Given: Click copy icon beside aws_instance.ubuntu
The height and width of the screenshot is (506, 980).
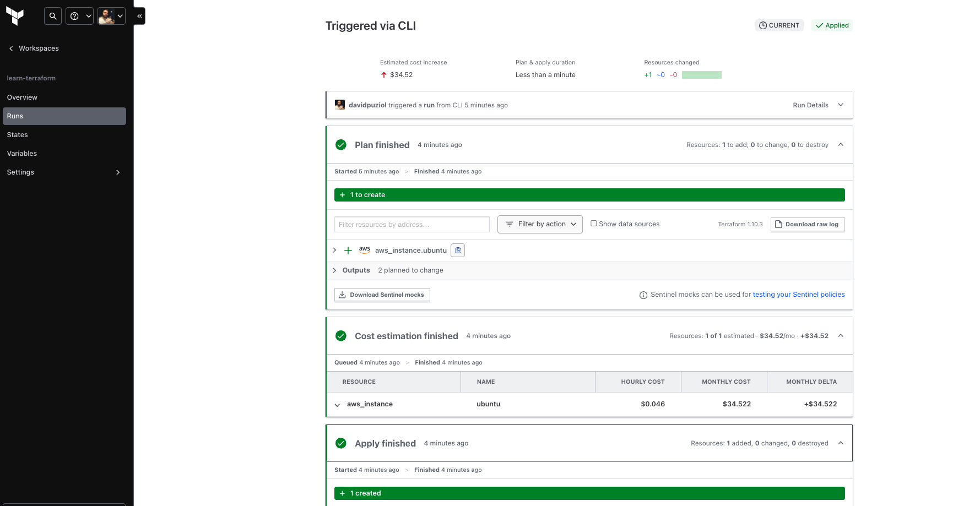Looking at the screenshot, I should point(458,251).
